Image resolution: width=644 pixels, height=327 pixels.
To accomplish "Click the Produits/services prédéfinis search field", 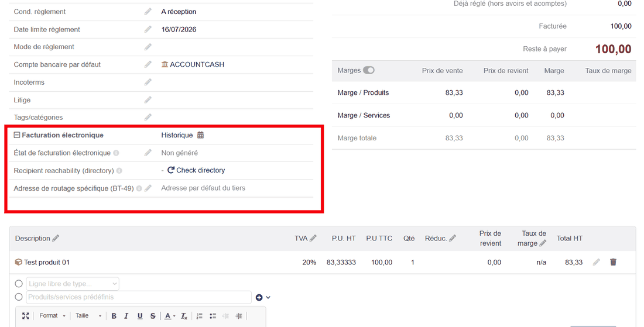I will tap(139, 297).
